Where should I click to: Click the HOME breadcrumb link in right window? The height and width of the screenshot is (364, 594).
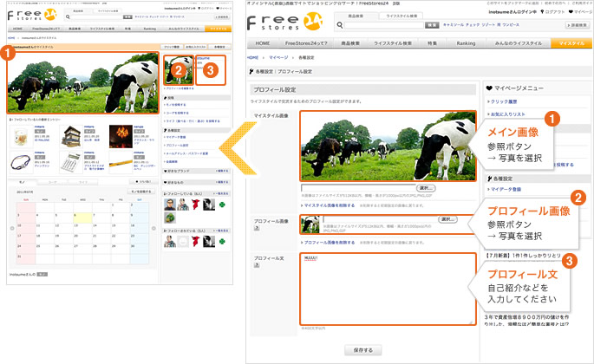tap(252, 57)
